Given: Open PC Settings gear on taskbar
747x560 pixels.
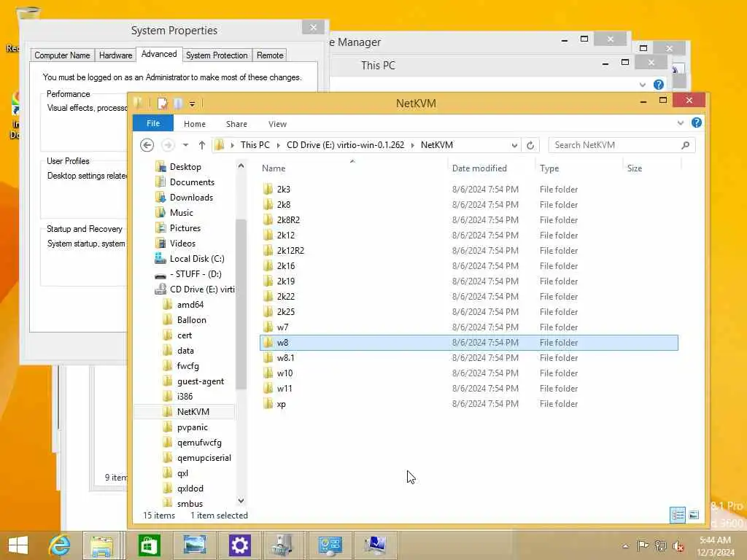Looking at the screenshot, I should click(x=239, y=545).
